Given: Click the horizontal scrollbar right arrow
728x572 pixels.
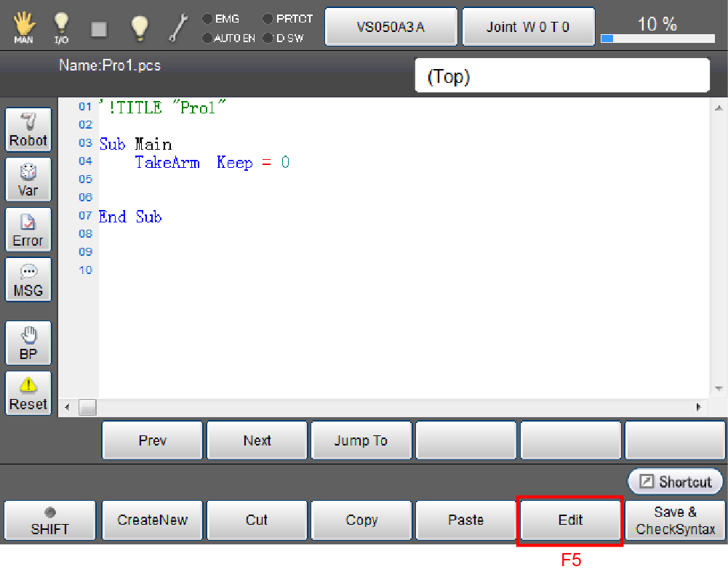Looking at the screenshot, I should [698, 407].
